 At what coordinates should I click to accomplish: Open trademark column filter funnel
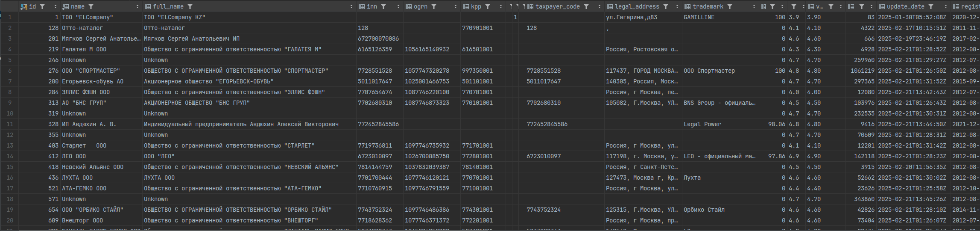730,6
